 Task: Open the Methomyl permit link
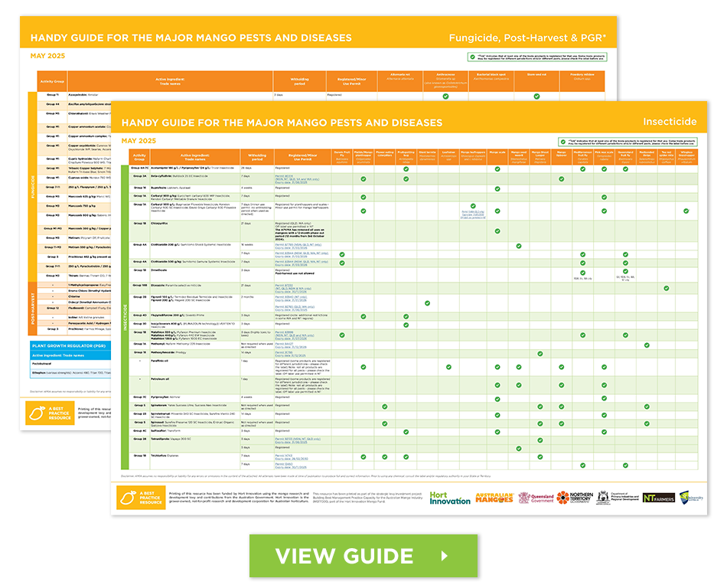(x=291, y=345)
